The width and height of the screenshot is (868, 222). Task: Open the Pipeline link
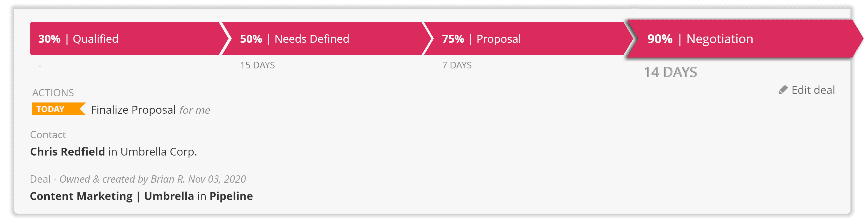click(x=231, y=196)
